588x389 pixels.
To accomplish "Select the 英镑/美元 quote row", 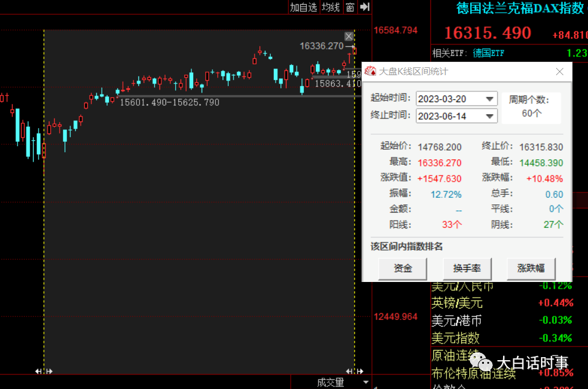I will [x=502, y=303].
